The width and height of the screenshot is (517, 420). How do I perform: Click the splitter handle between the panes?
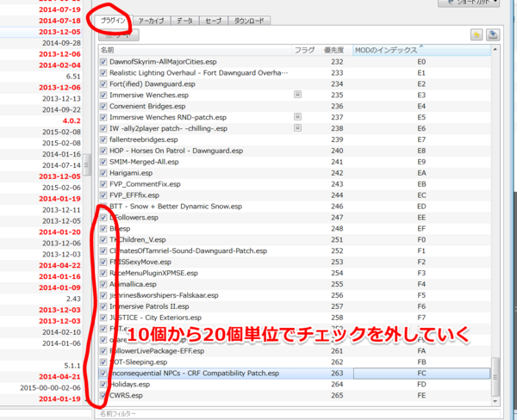click(87, 164)
